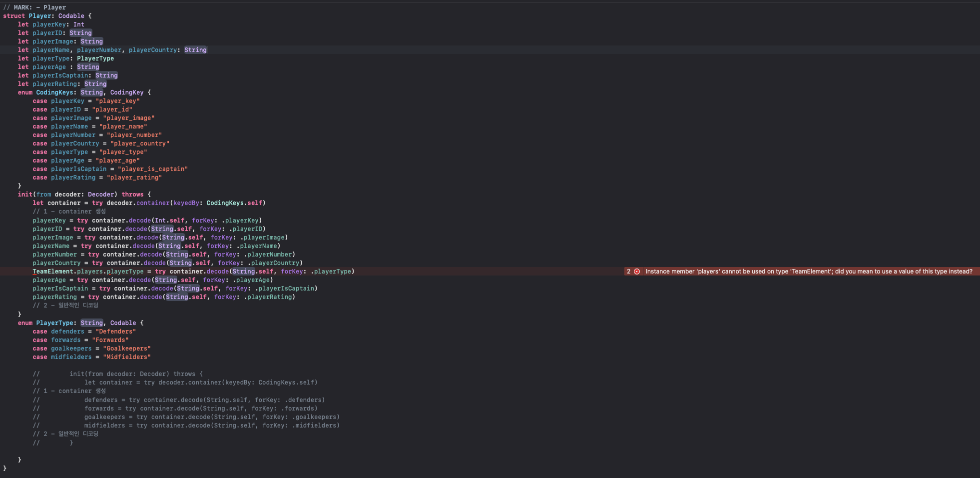Click "struct Player: Codable {" declaration
Screen dimensions: 980x478
47,16
